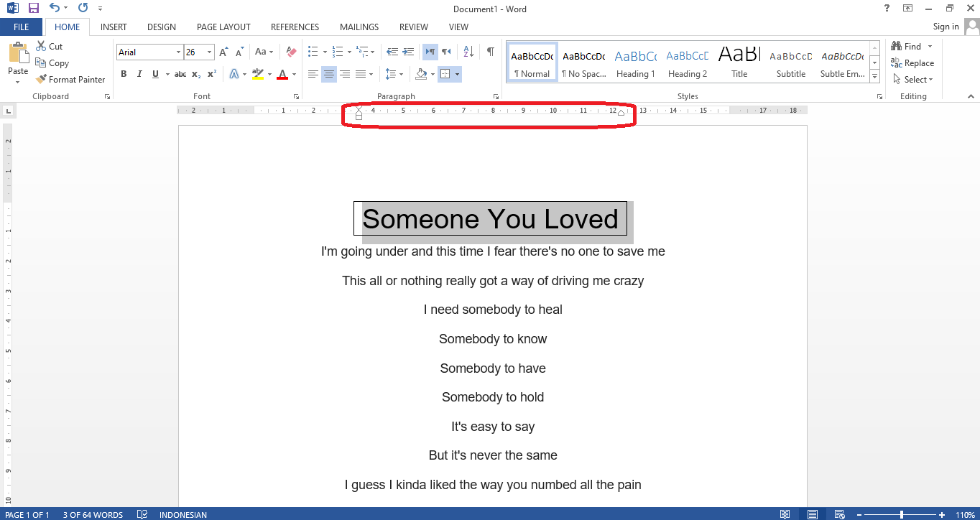The height and width of the screenshot is (520, 980).
Task: Toggle bold formatting
Action: click(x=124, y=74)
